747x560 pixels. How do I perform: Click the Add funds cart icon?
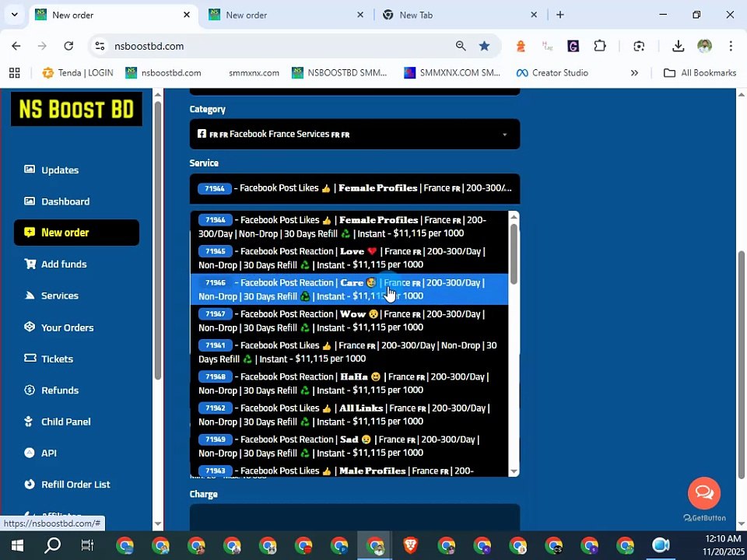tap(30, 264)
